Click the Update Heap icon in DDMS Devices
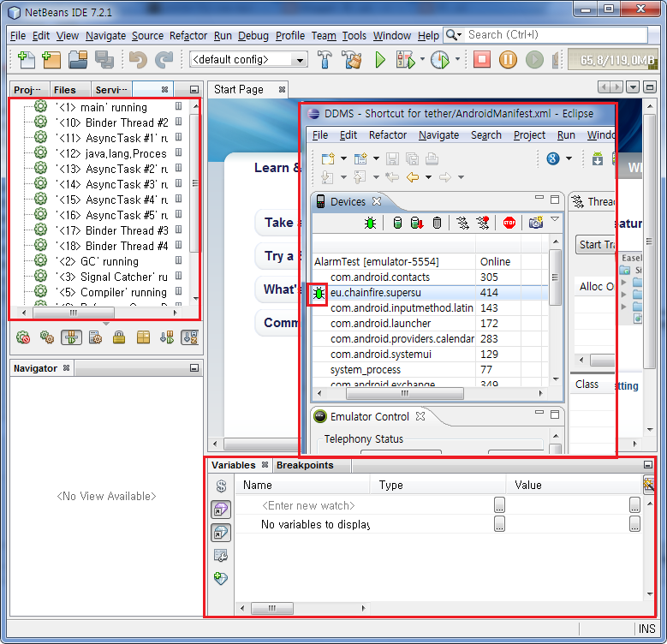 tap(397, 223)
